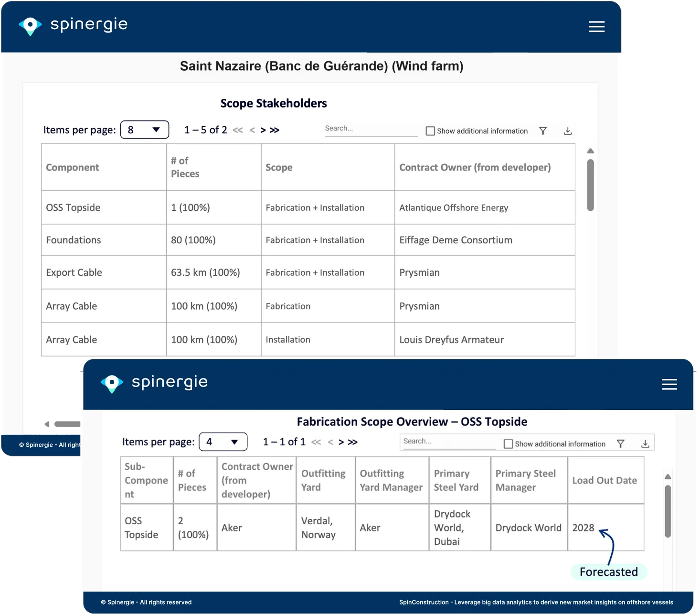Click '2 (100%)' pieces cell in Fabrication table
The width and height of the screenshot is (700, 615).
[x=195, y=528]
